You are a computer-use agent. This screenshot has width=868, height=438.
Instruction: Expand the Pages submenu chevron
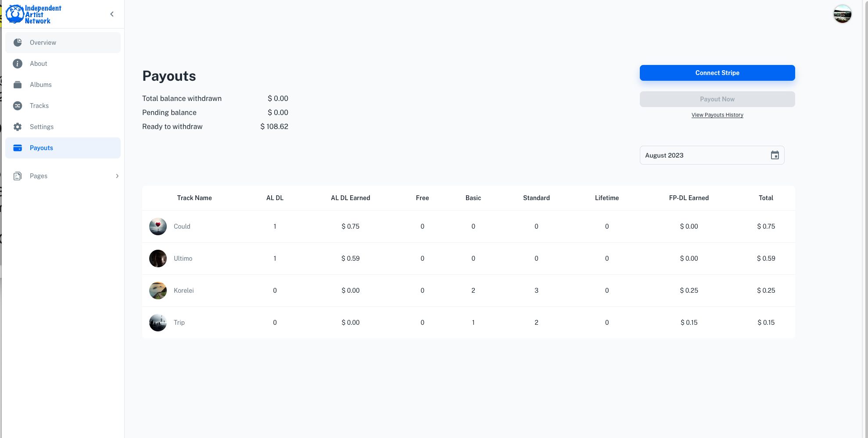click(x=117, y=176)
